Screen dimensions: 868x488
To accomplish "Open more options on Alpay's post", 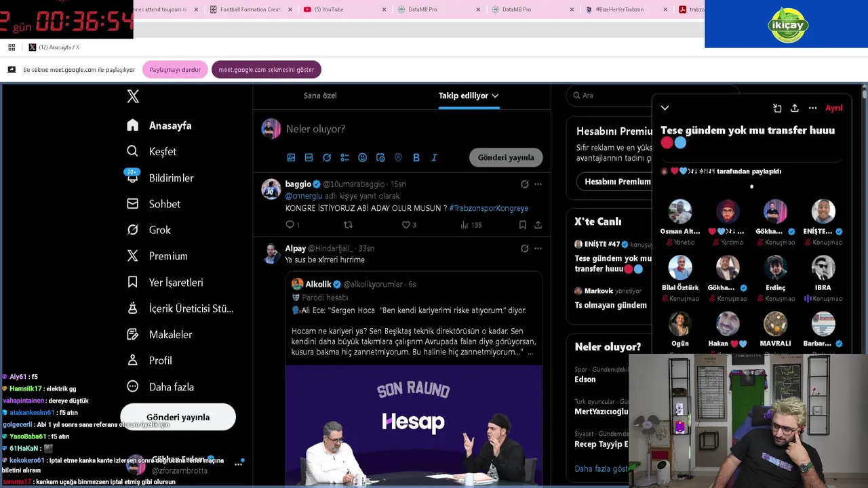I will tap(538, 248).
